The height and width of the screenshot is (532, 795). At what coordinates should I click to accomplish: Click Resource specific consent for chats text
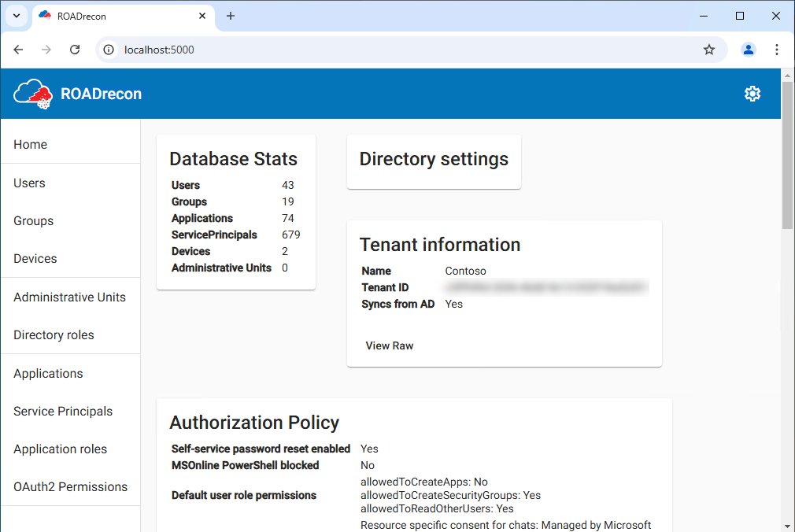(505, 526)
